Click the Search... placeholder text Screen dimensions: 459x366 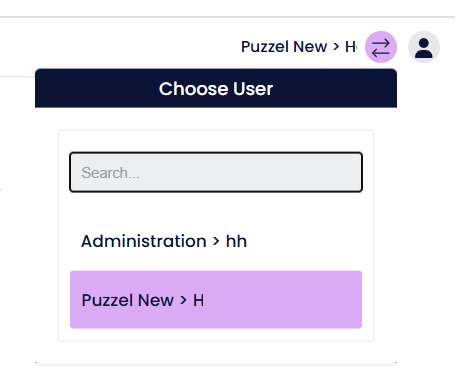pyautogui.click(x=110, y=173)
